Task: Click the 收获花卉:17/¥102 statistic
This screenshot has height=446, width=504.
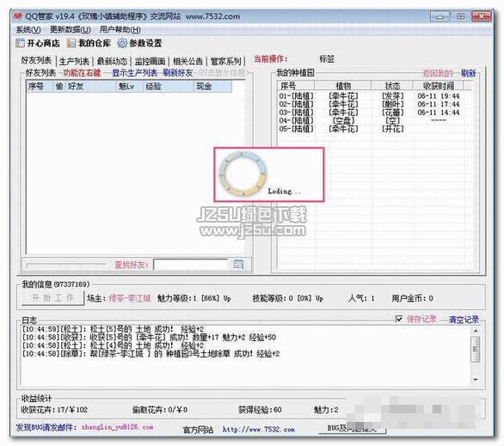Action: click(x=54, y=410)
